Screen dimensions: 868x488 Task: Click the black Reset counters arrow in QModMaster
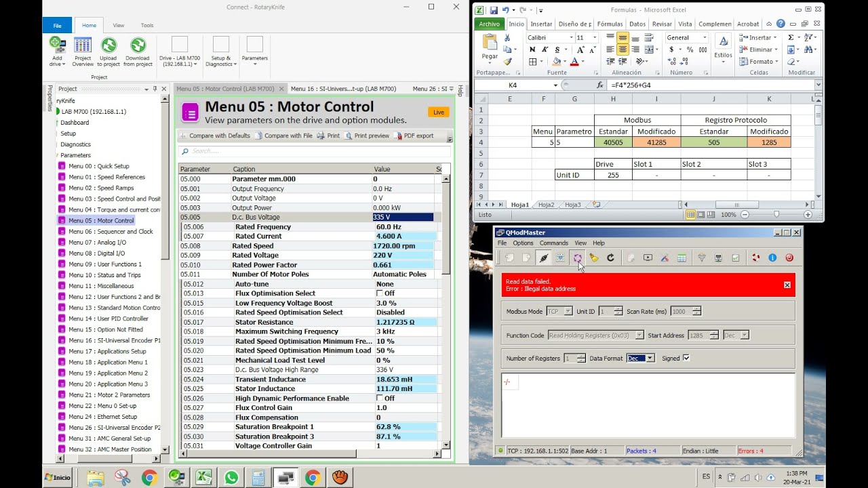pos(610,258)
